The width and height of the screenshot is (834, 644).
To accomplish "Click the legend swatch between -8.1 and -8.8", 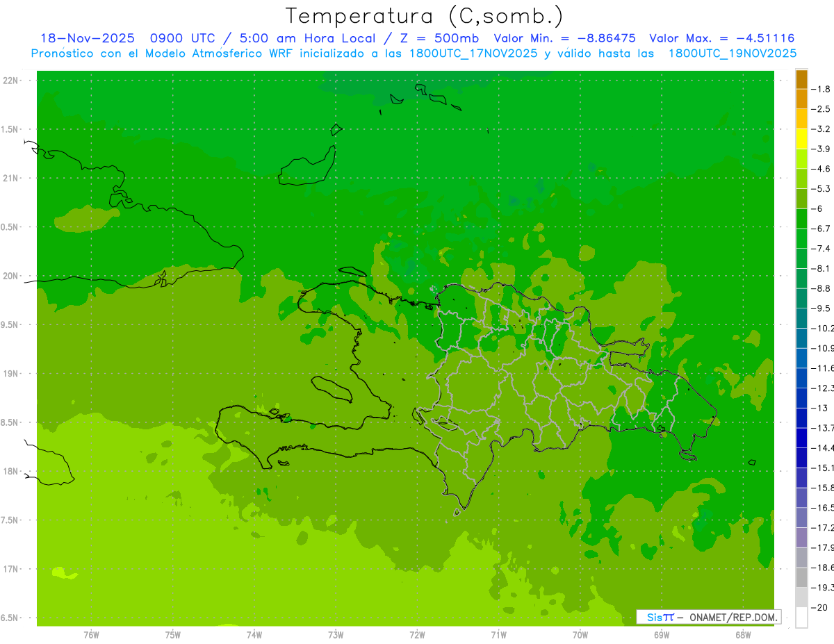I will tap(801, 279).
